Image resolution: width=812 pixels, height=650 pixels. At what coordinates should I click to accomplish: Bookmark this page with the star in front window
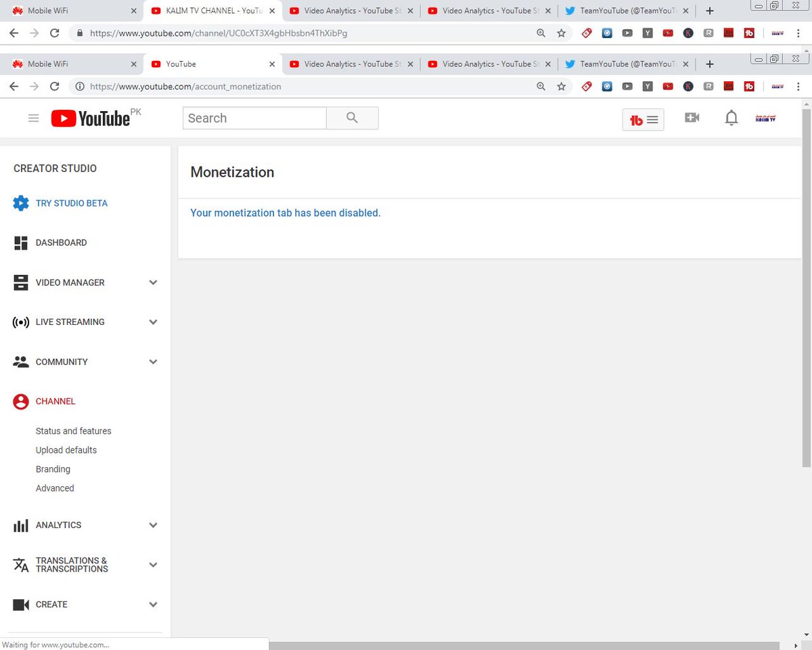561,87
